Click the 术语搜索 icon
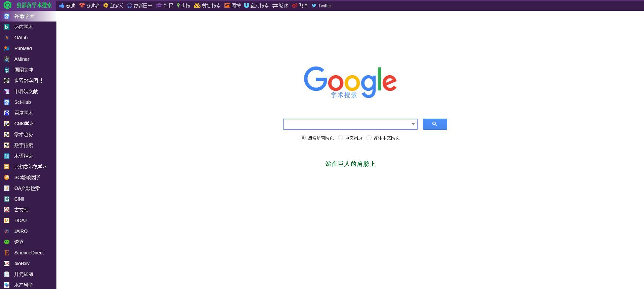This screenshot has height=289, width=644. (x=7, y=156)
